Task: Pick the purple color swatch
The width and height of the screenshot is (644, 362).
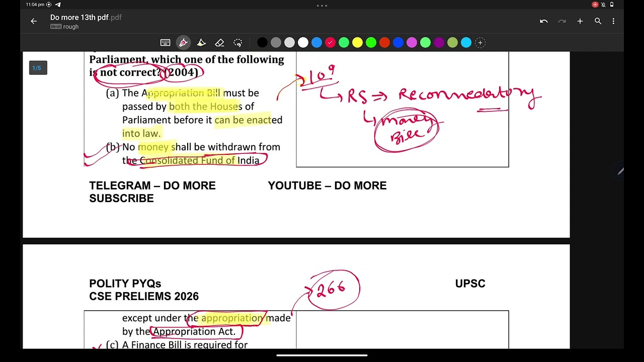Action: (439, 43)
